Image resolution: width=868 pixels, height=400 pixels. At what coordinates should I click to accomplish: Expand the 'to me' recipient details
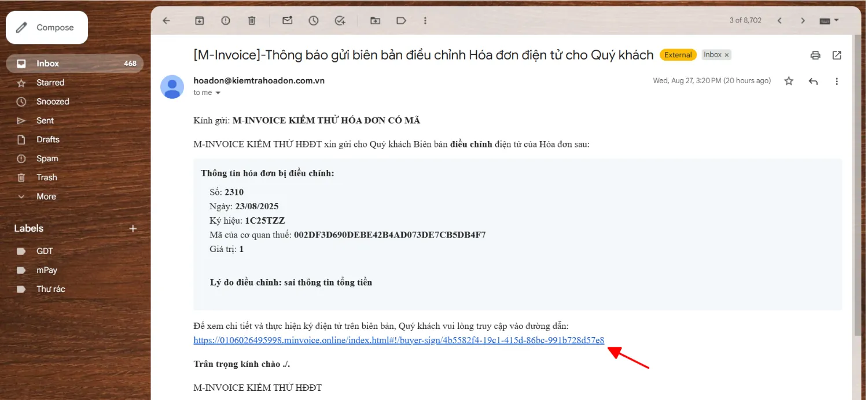pos(218,93)
